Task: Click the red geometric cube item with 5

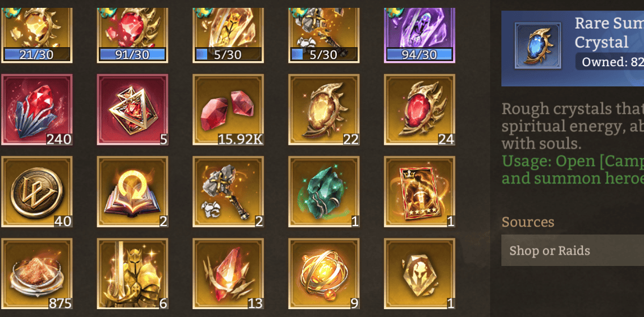Action: pyautogui.click(x=133, y=109)
